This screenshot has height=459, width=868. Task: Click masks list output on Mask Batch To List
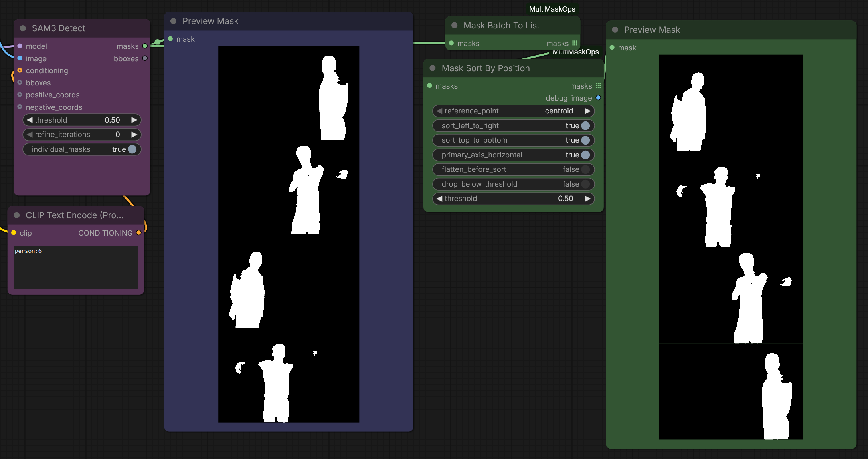(x=575, y=43)
